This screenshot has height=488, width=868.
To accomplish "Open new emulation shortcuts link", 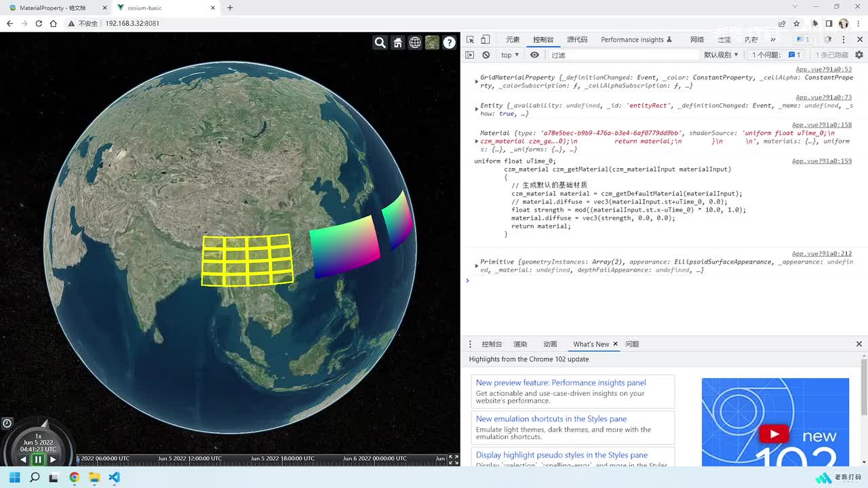I will [551, 419].
